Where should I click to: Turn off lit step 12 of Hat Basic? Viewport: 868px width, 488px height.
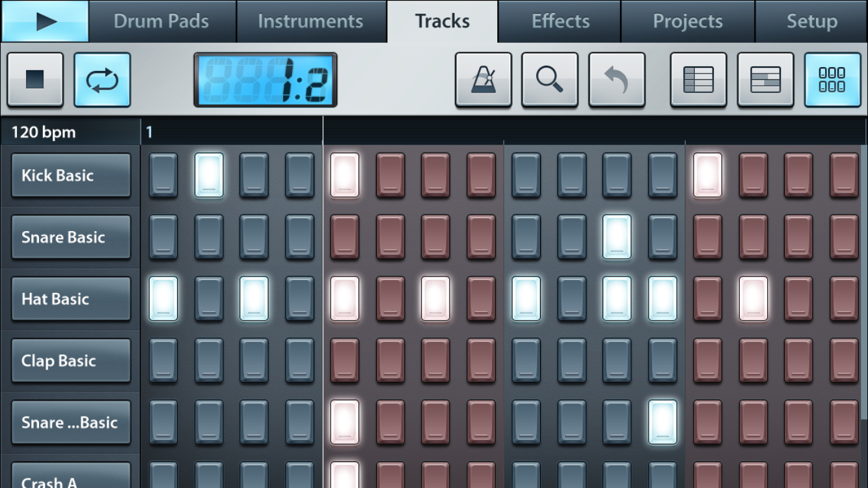(x=662, y=299)
